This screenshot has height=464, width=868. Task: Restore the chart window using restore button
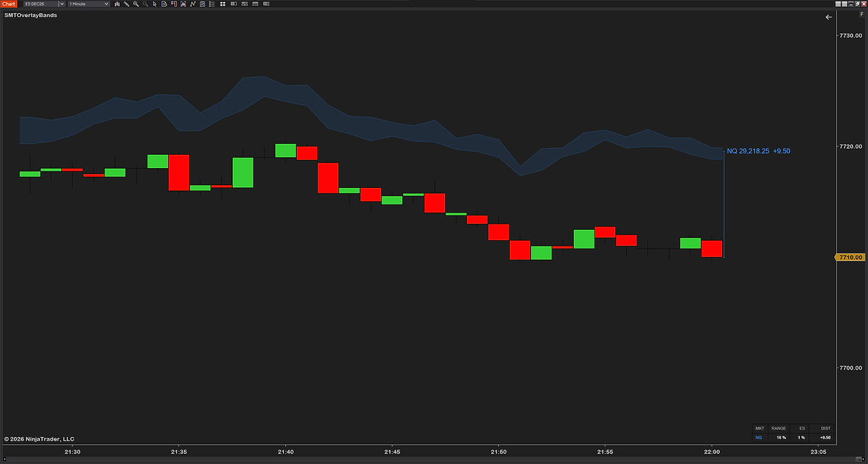[x=857, y=4]
